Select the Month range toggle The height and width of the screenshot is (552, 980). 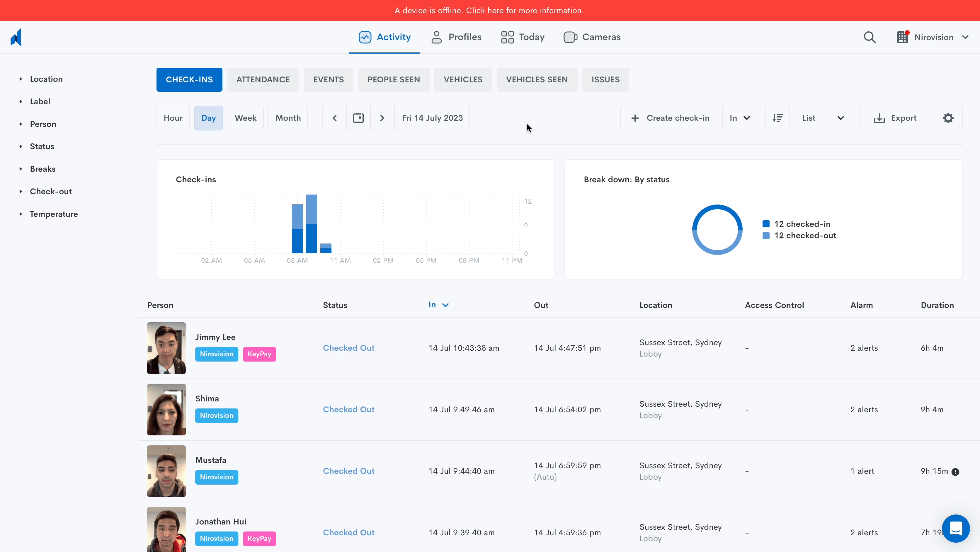(288, 118)
